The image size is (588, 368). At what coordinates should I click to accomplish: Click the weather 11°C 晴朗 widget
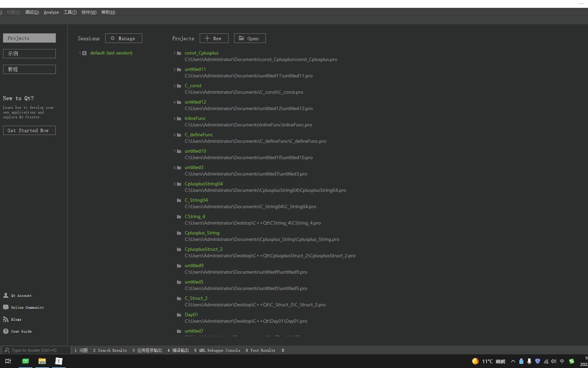(489, 361)
